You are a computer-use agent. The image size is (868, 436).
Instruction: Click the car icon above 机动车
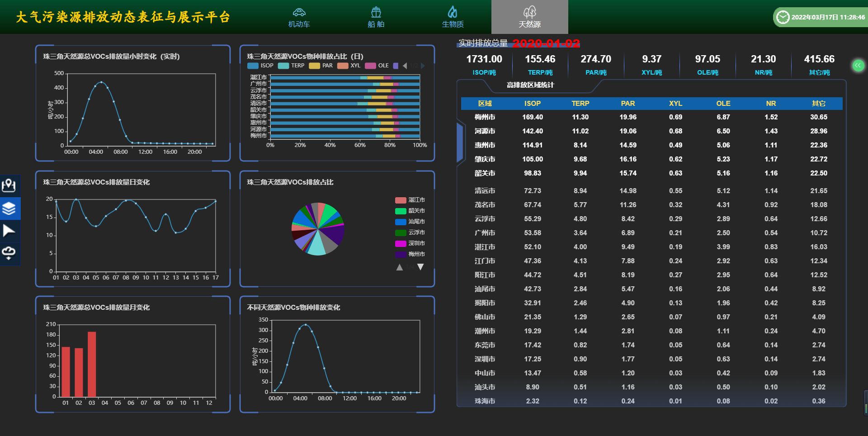[299, 12]
